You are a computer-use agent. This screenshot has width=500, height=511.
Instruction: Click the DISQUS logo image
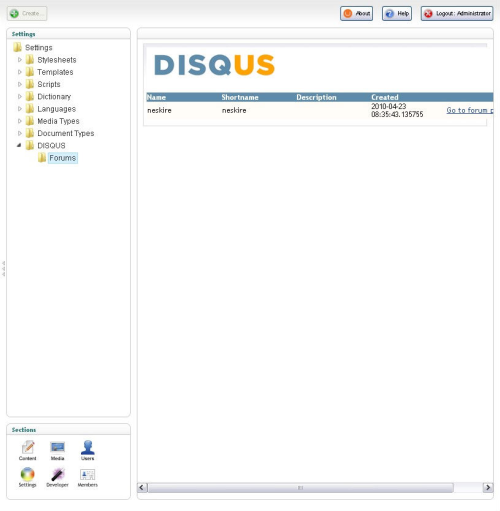[214, 65]
